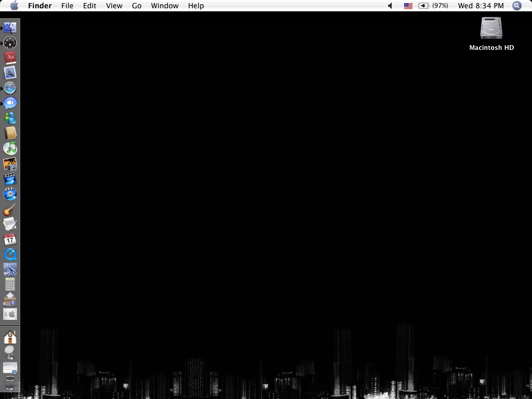Open the Go menu

(137, 6)
